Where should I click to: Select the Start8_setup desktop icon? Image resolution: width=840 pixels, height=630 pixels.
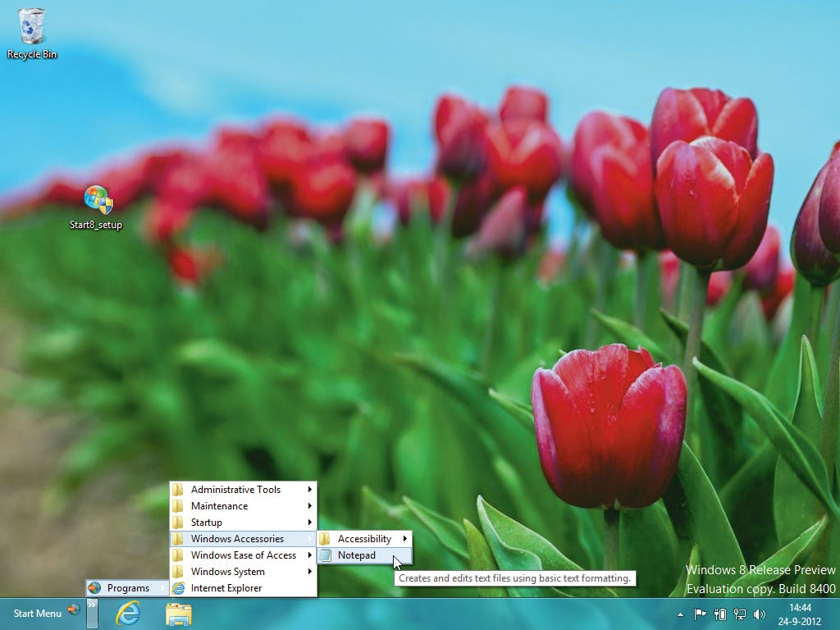tap(97, 208)
